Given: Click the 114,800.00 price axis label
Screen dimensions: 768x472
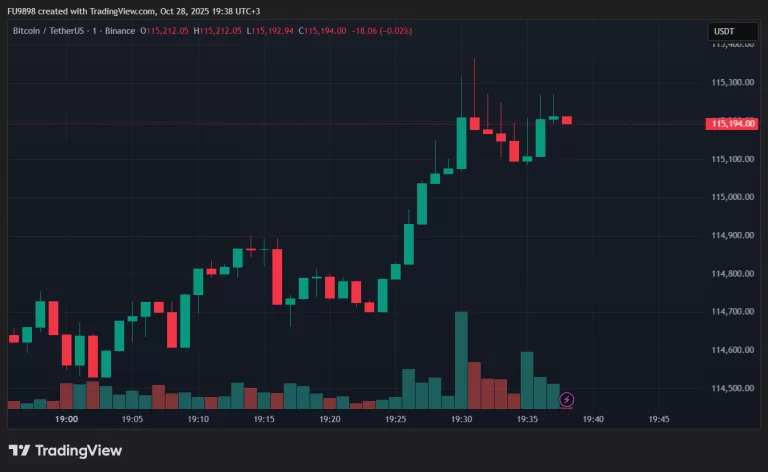Looking at the screenshot, I should [x=732, y=273].
